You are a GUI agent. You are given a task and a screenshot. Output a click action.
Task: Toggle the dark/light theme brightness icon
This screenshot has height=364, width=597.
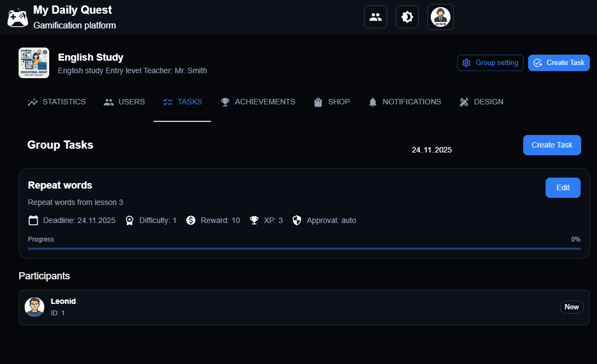pos(407,17)
